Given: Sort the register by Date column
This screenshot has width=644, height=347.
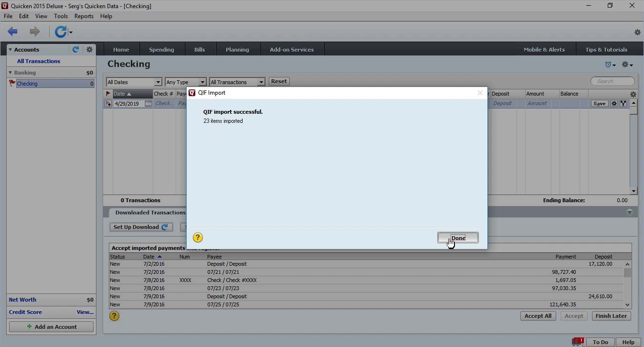Looking at the screenshot, I should tap(132, 94).
